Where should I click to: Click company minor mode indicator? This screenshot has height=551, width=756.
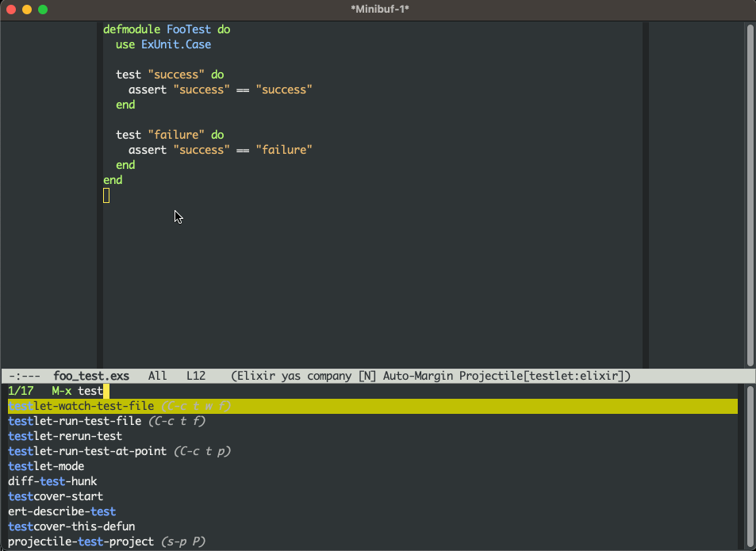click(x=329, y=376)
